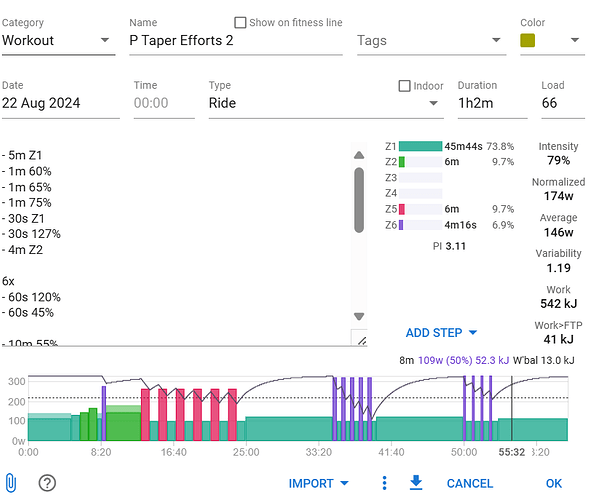Click the paperclip attachment icon
The image size is (591, 500).
click(x=11, y=483)
